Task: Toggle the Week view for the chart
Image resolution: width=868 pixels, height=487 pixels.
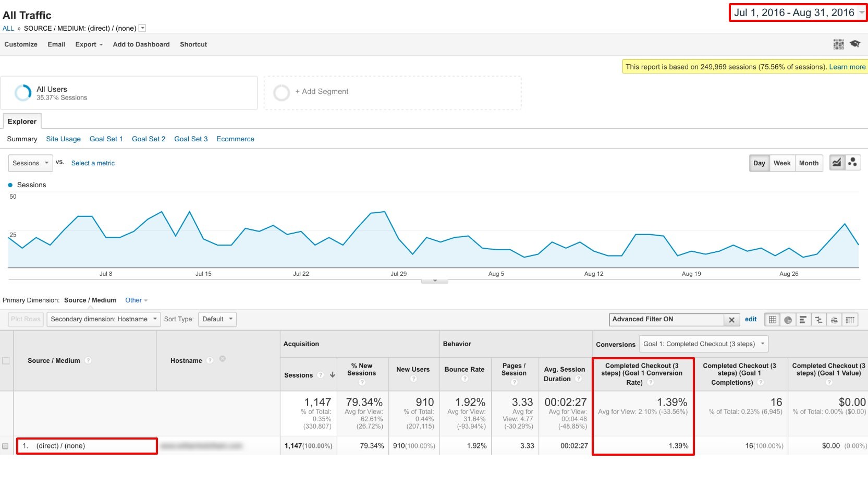Action: 781,163
